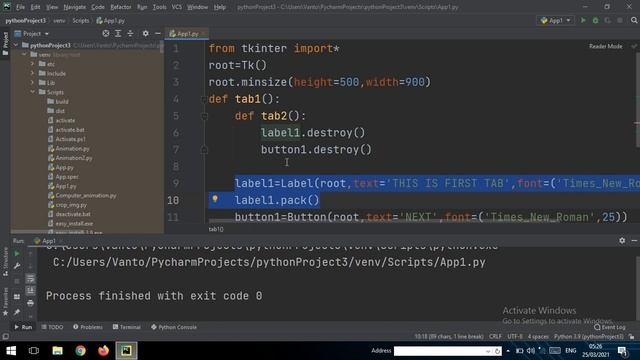Click PyCharm icon on the taskbar

(x=126, y=351)
